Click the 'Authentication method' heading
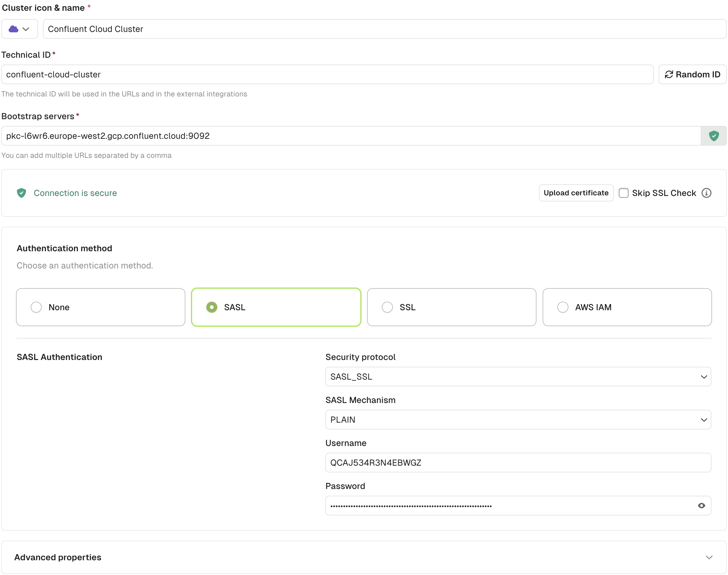Image resolution: width=728 pixels, height=575 pixels. click(x=64, y=248)
